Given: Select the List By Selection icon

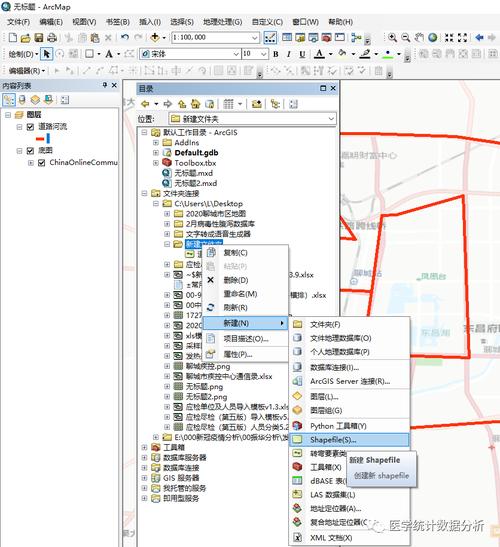Looking at the screenshot, I should pos(48,100).
